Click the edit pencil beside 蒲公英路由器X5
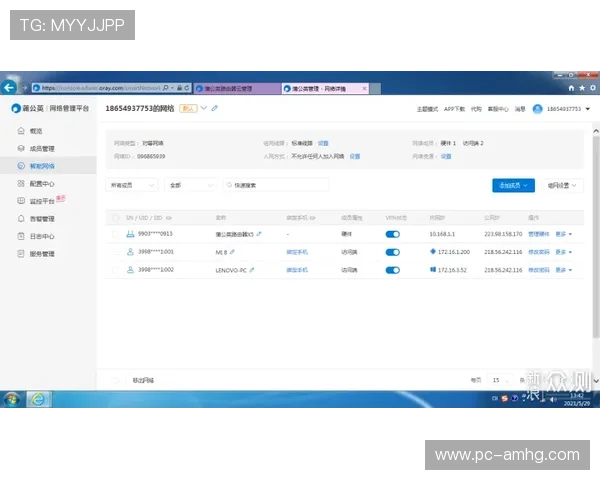600x480 pixels. point(259,234)
